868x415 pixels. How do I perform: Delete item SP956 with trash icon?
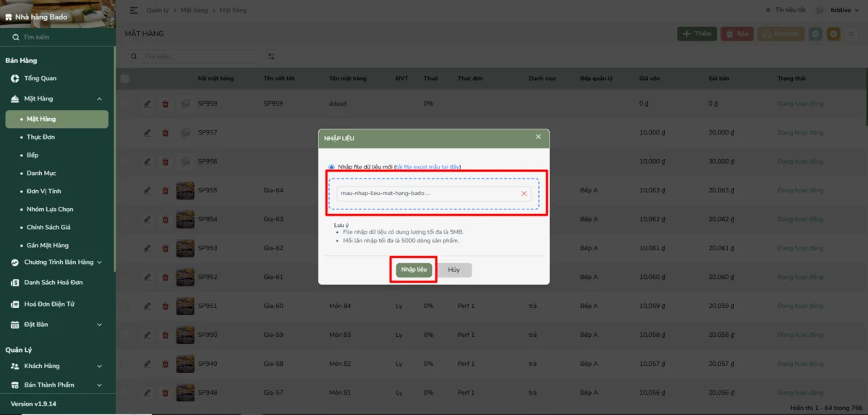tap(165, 162)
